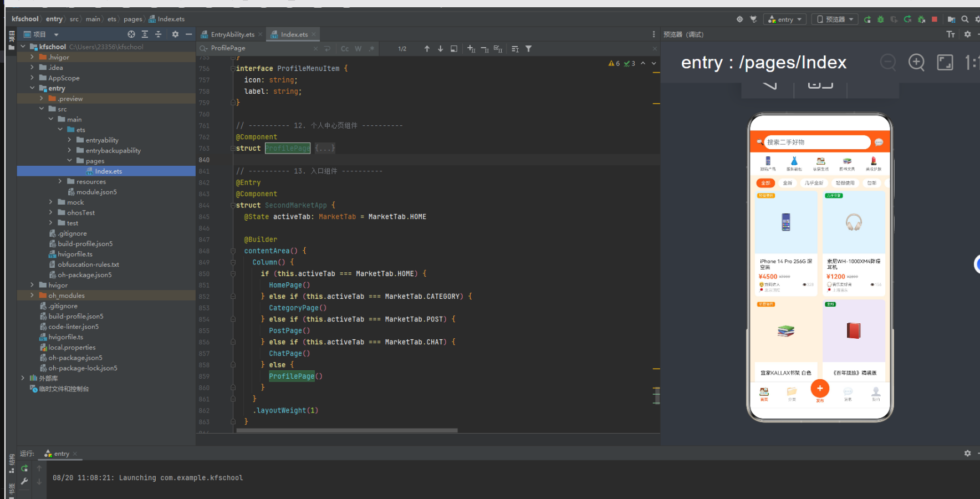Image resolution: width=980 pixels, height=499 pixels.
Task: Open the project structure icon in the toolbar
Action: tap(951, 19)
